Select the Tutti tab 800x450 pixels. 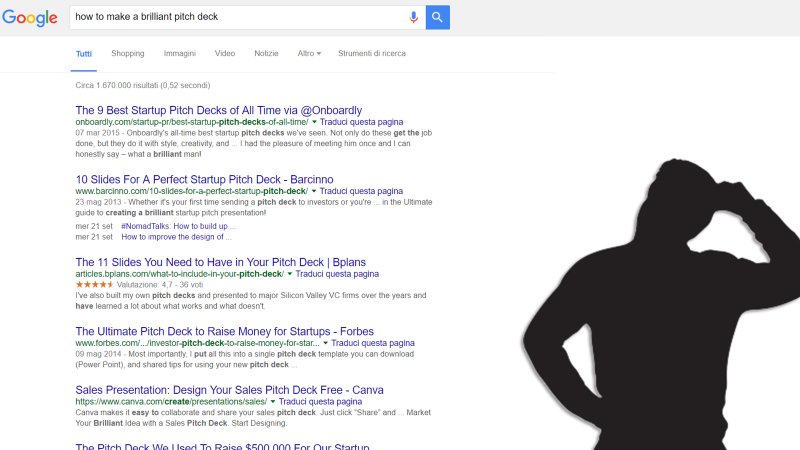(x=84, y=54)
